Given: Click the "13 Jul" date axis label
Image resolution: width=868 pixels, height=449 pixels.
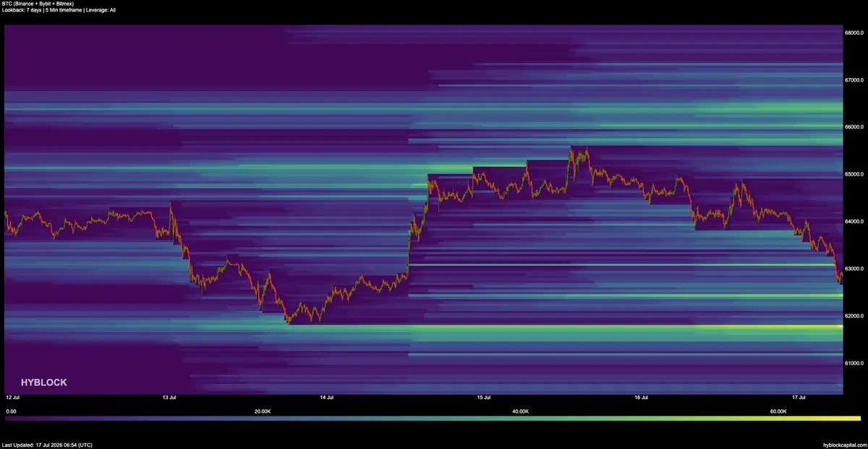Looking at the screenshot, I should pos(170,398).
